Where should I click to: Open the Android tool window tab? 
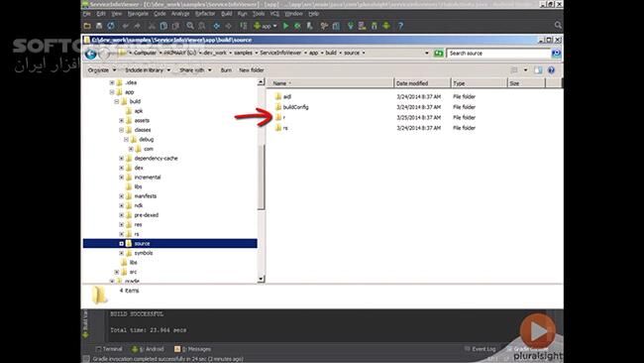148,349
